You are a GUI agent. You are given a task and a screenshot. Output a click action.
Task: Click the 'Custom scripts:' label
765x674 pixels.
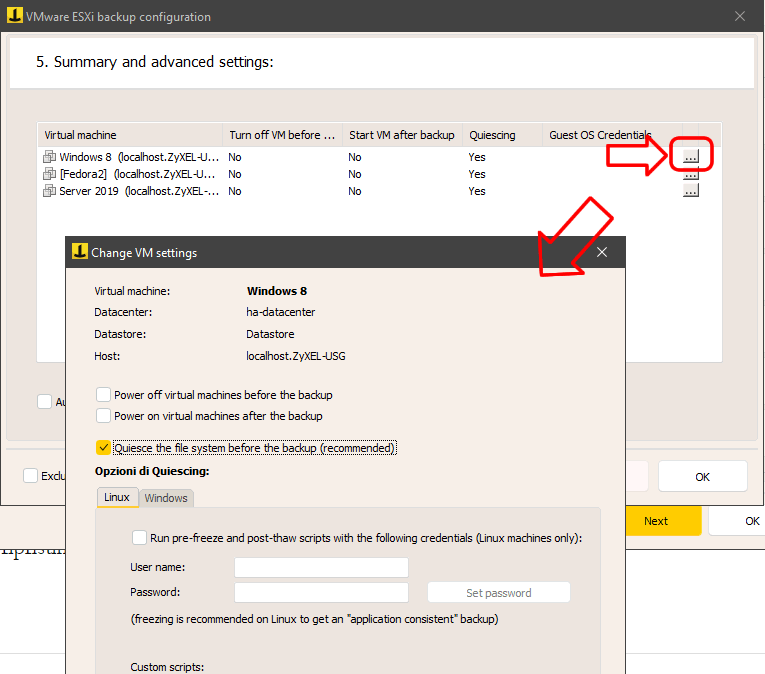(x=167, y=667)
